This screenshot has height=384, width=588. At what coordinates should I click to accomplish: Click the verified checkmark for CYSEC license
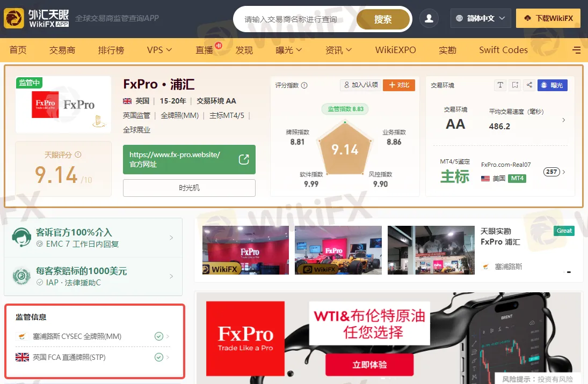coord(158,336)
